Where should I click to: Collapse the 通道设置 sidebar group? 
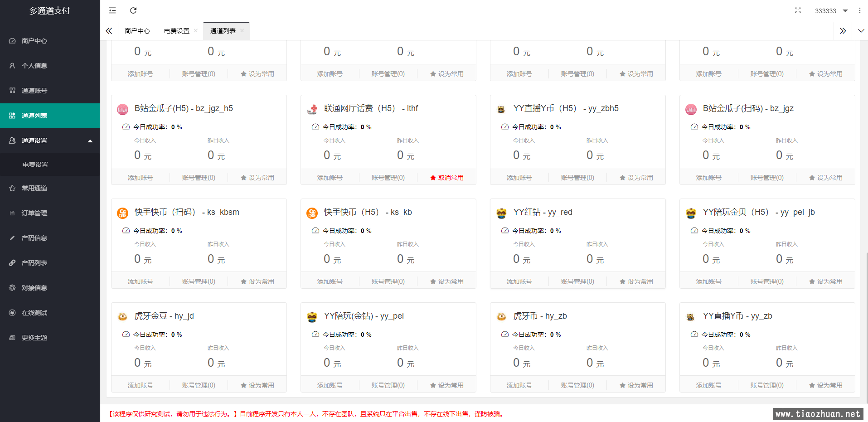50,141
